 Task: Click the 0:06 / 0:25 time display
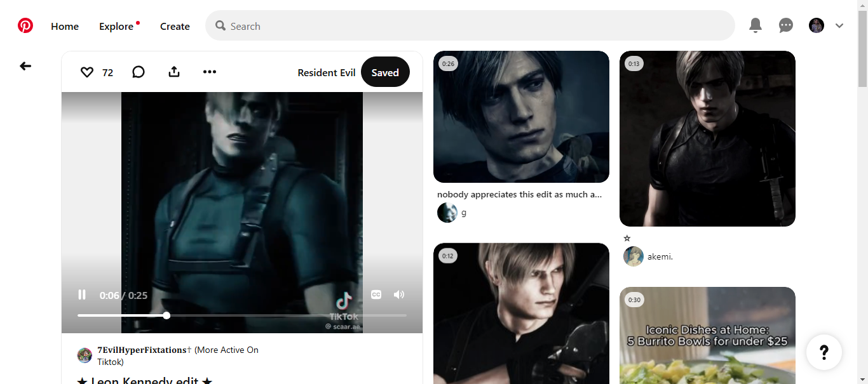pos(123,295)
